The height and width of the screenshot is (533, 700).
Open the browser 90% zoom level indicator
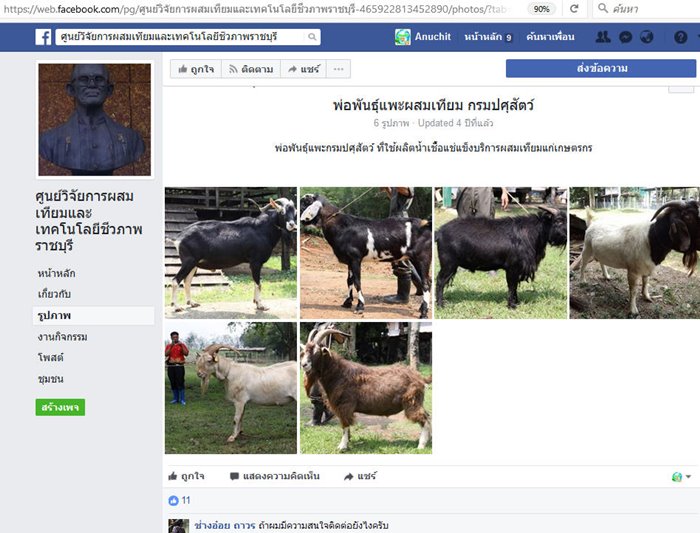pos(541,8)
